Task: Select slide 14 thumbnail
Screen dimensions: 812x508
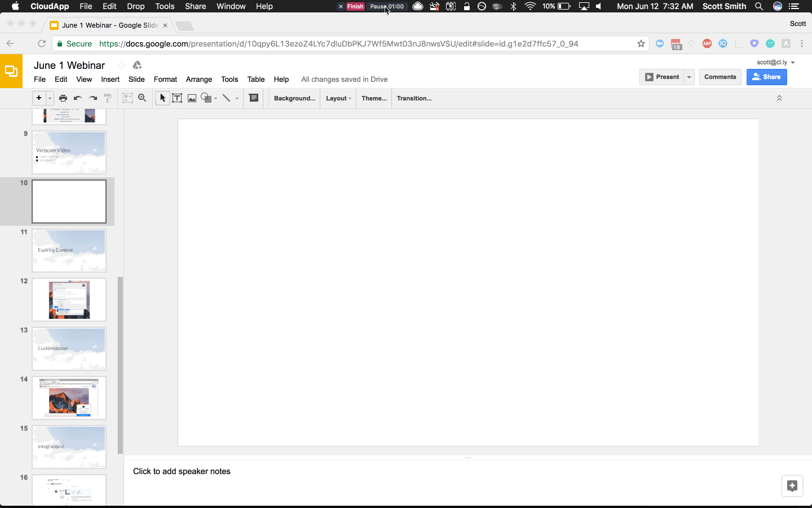Action: point(69,398)
